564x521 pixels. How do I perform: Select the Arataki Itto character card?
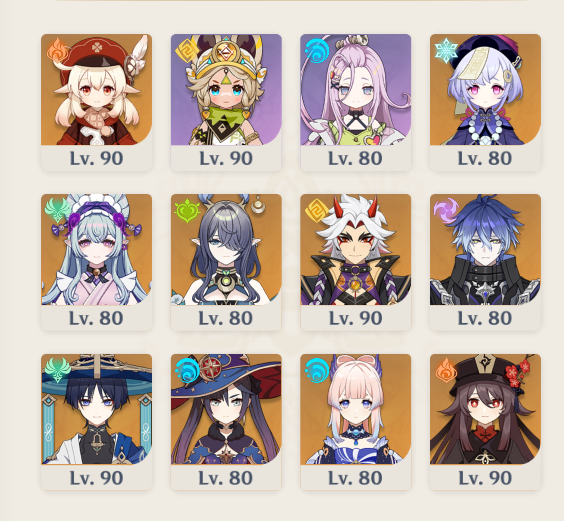tap(356, 262)
